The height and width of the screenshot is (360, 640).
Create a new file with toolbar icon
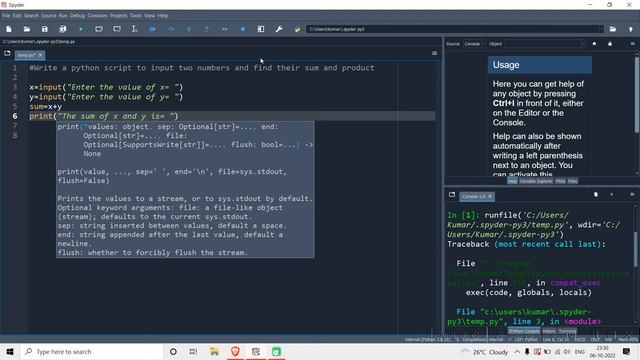pyautogui.click(x=9, y=29)
